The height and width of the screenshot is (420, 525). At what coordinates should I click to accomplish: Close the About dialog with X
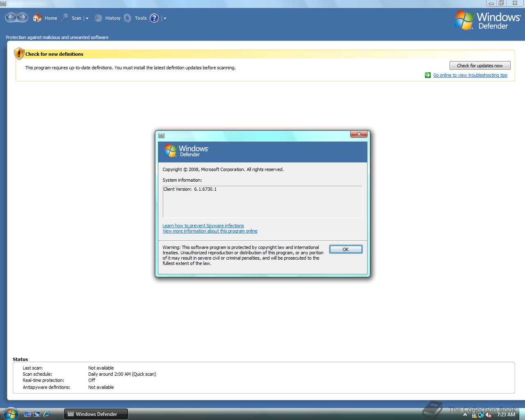(358, 134)
